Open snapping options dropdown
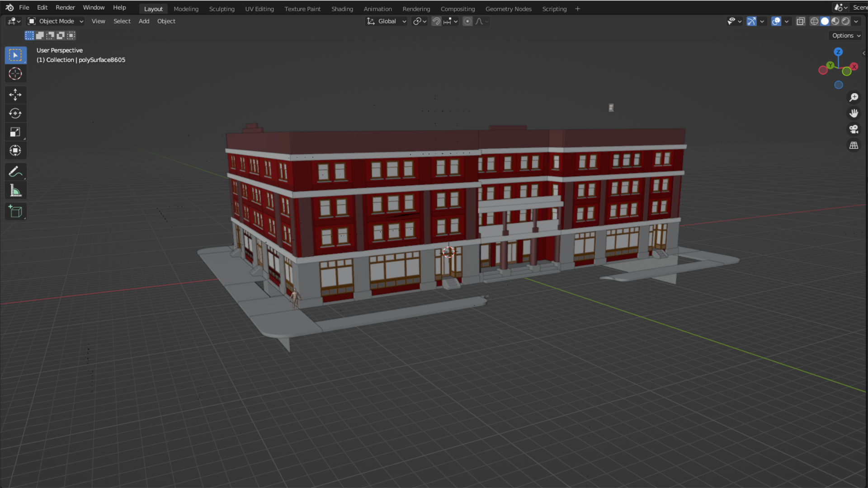The height and width of the screenshot is (488, 868). [451, 21]
